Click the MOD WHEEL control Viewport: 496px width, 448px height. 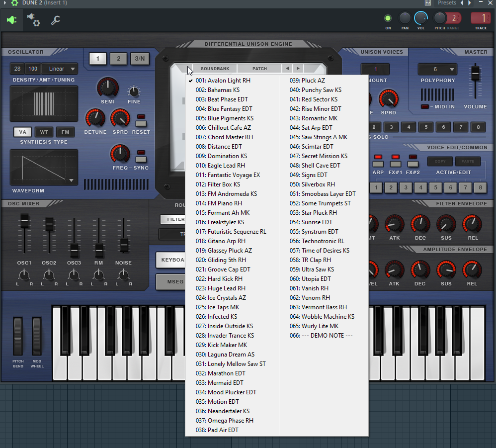[37, 336]
